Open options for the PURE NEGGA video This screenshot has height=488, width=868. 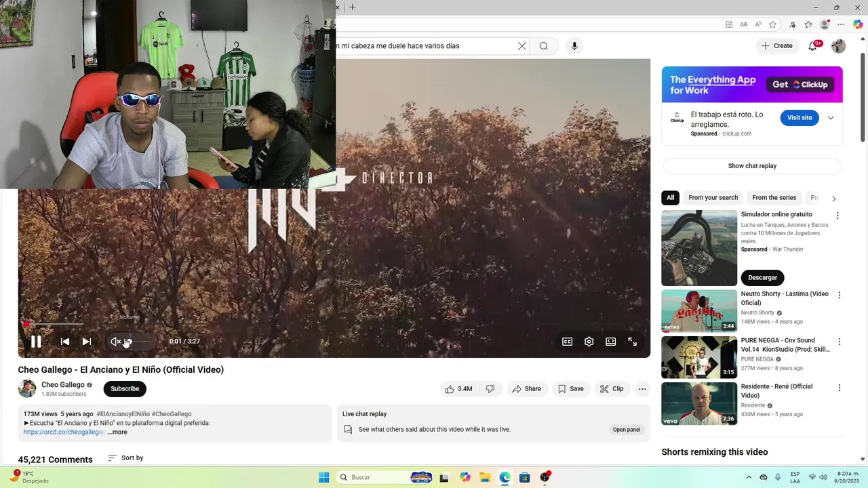840,342
